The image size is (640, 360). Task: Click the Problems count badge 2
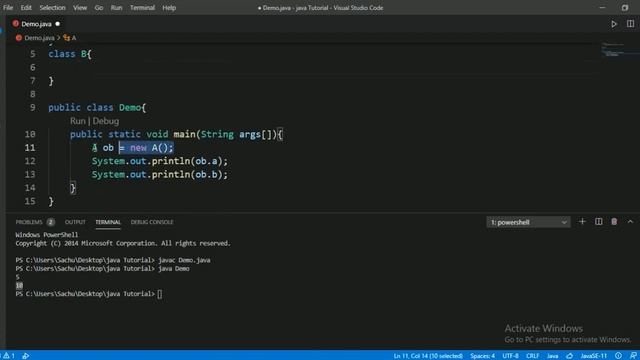point(51,222)
